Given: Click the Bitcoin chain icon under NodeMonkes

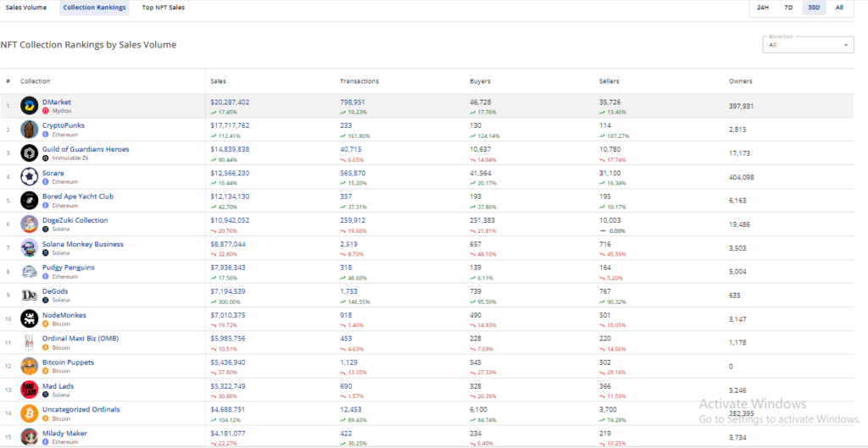Looking at the screenshot, I should coord(46,324).
